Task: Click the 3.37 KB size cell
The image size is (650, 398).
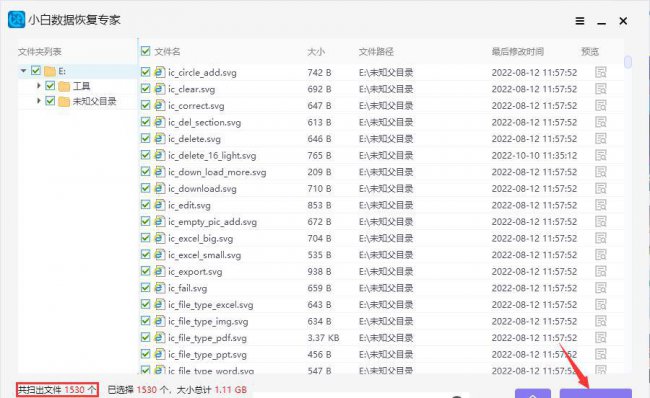Action: 323,338
